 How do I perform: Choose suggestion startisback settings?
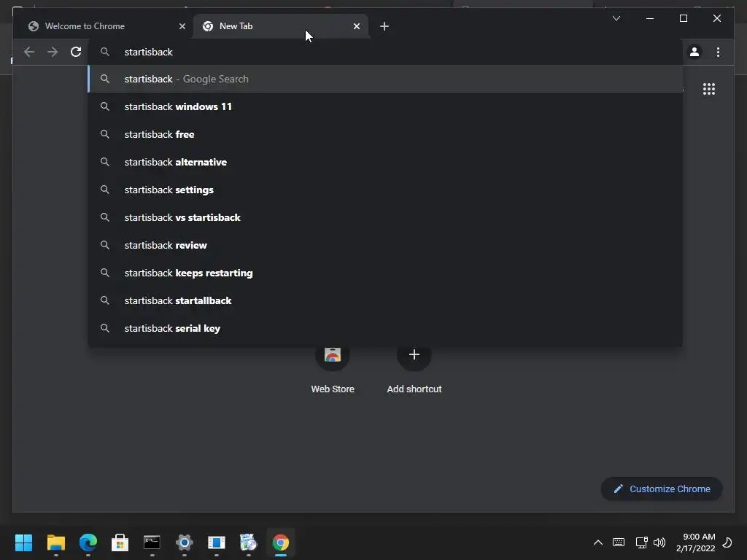click(385, 190)
